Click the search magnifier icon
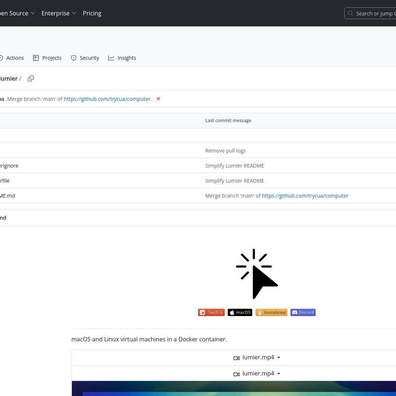 350,13
